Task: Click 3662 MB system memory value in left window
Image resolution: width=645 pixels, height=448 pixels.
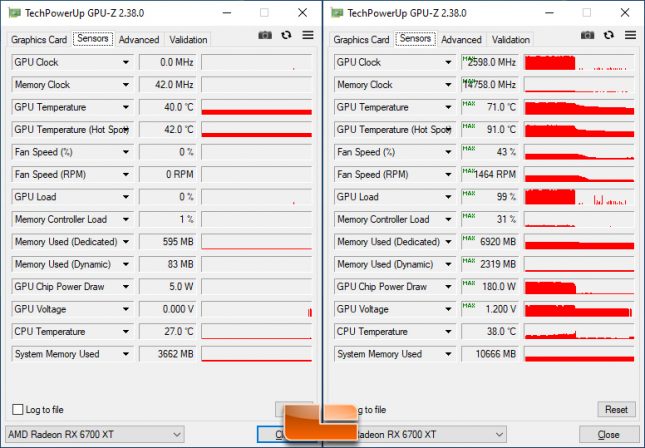Action: (167, 354)
